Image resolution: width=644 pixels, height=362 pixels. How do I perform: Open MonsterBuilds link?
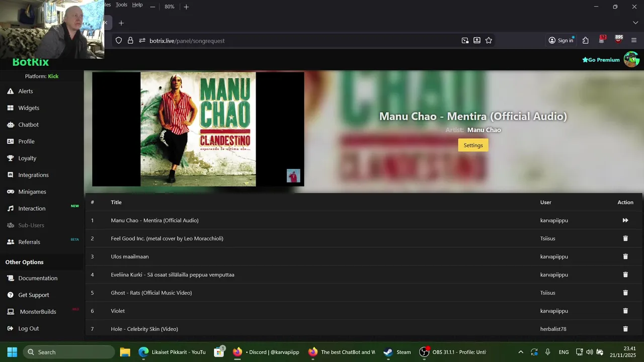pos(38,312)
